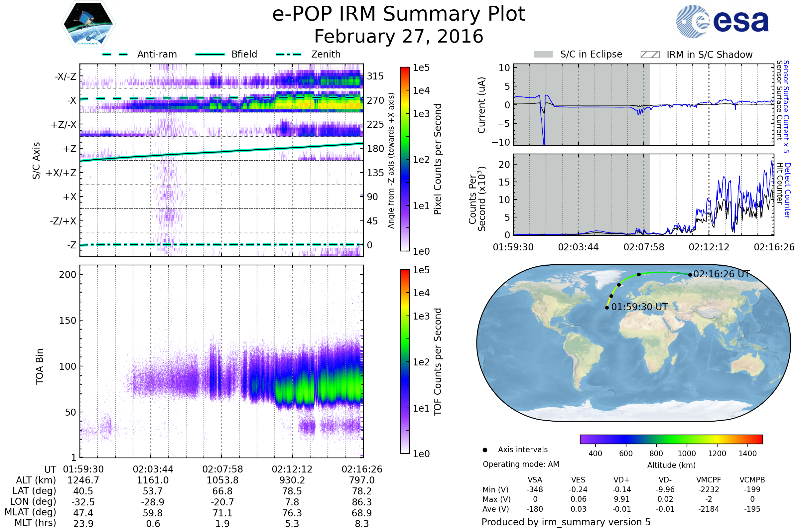The width and height of the screenshot is (798, 532).
Task: Click the 01:59:30 UT map start marker
Action: [x=607, y=308]
